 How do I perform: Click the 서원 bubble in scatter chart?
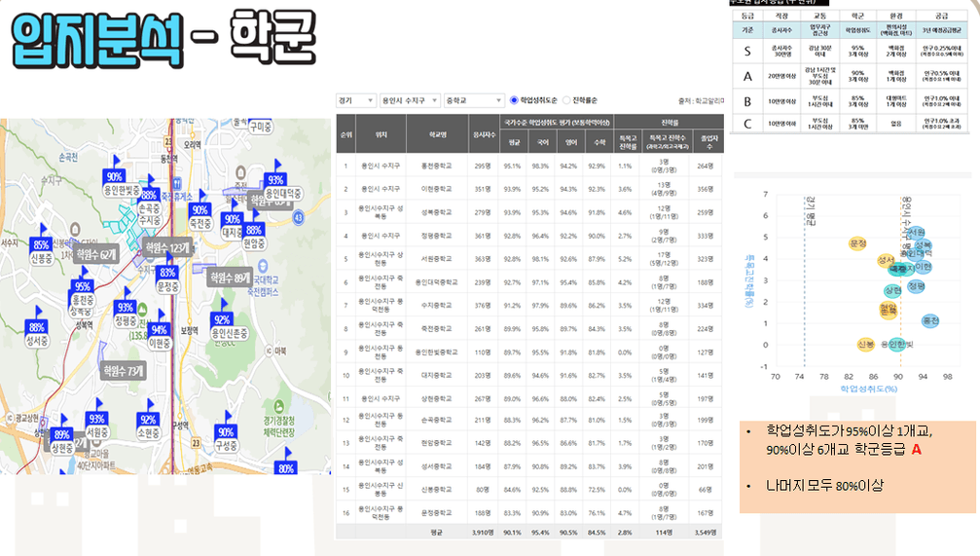pos(916,233)
